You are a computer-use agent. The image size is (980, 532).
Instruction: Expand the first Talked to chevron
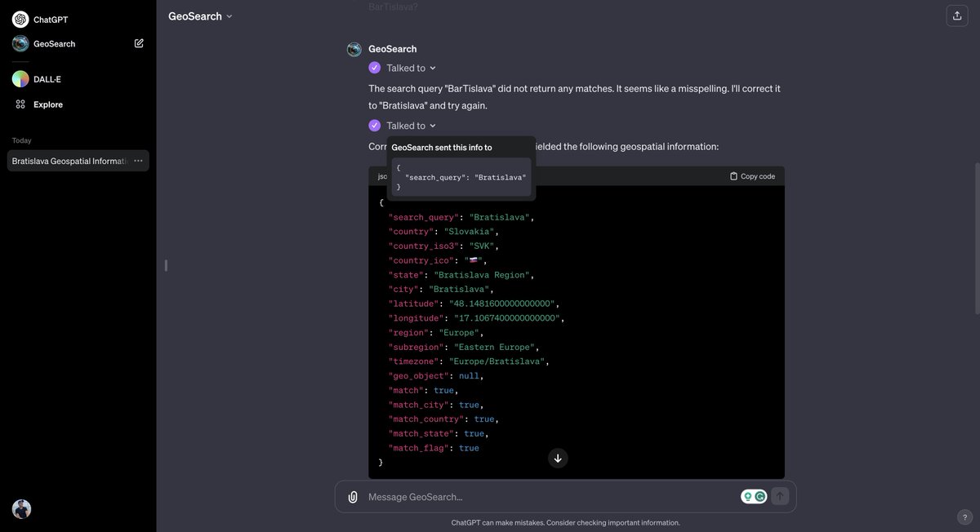[x=433, y=69]
